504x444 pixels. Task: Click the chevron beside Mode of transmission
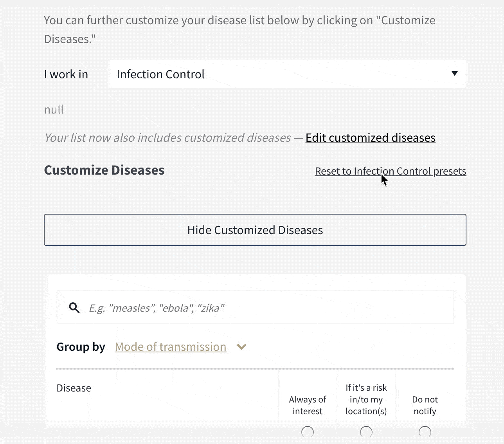pyautogui.click(x=241, y=347)
